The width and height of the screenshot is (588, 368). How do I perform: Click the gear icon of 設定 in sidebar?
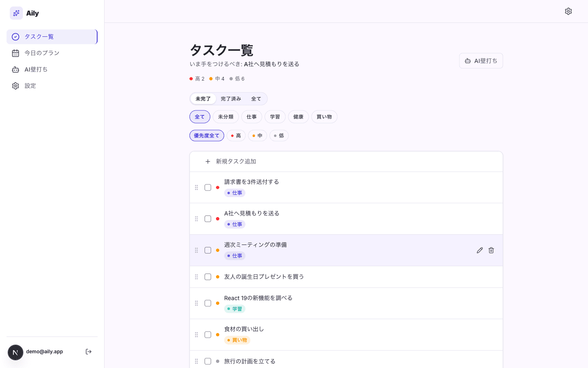[x=16, y=86]
